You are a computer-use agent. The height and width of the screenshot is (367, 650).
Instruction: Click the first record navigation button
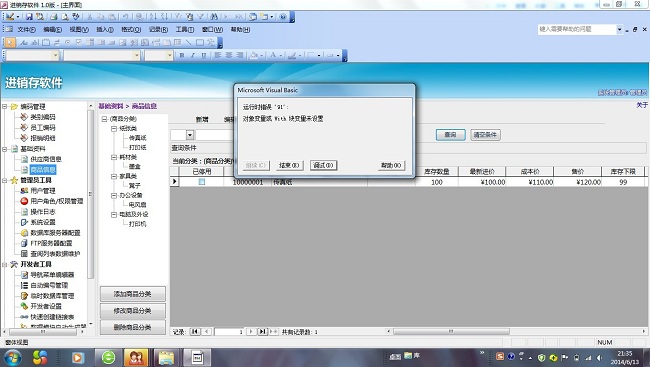(x=194, y=332)
